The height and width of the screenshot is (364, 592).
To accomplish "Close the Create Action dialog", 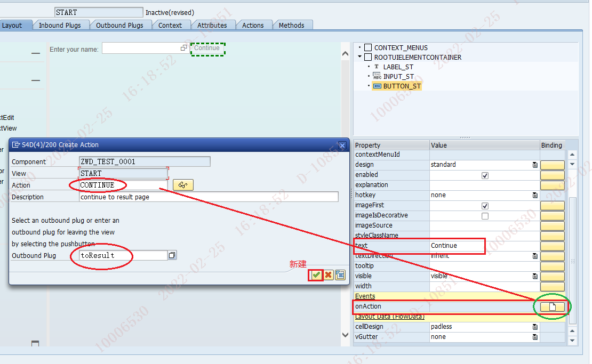I will [x=342, y=145].
